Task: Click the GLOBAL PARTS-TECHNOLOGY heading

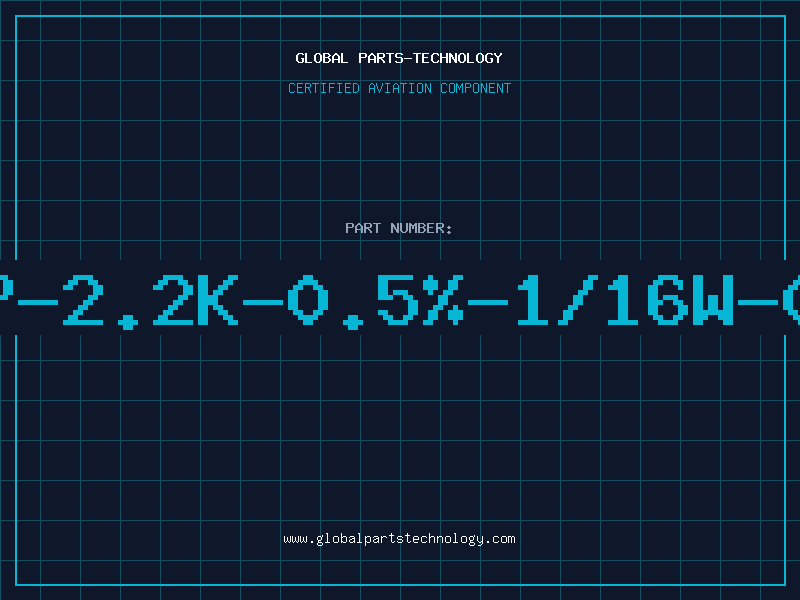Action: point(399,58)
